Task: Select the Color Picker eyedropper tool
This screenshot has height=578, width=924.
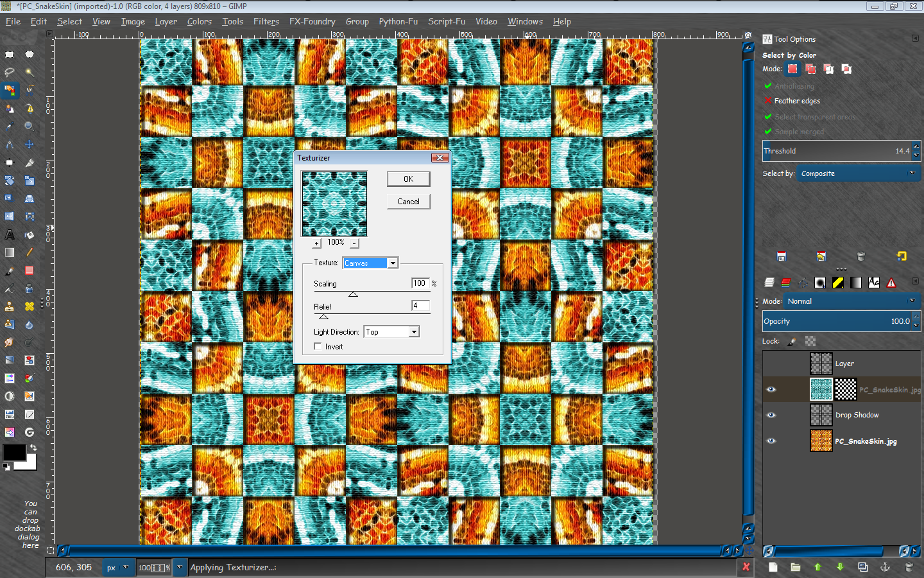Action: [x=10, y=126]
